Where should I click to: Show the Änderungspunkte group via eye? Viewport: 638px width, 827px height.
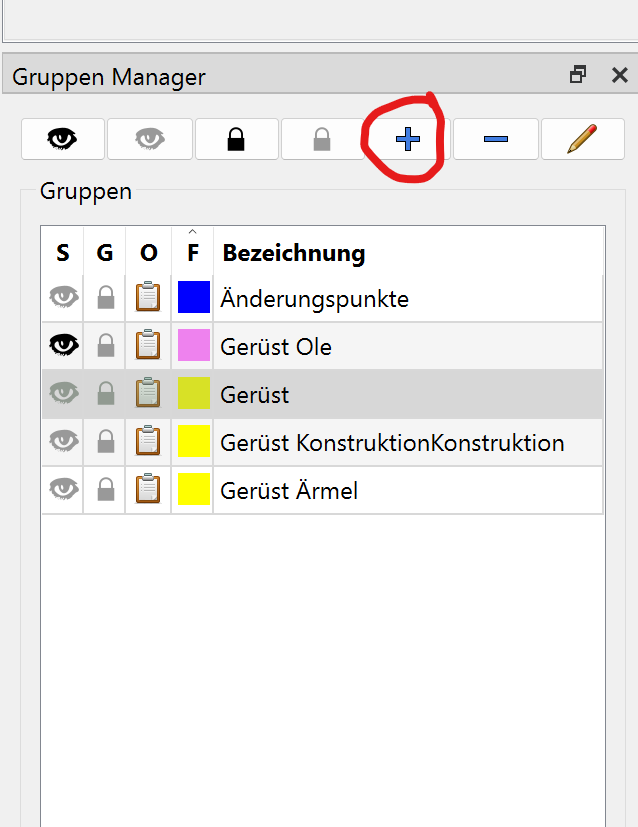point(64,298)
